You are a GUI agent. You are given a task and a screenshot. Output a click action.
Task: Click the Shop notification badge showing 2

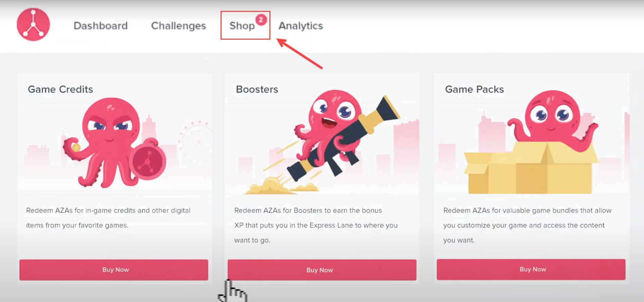click(261, 20)
